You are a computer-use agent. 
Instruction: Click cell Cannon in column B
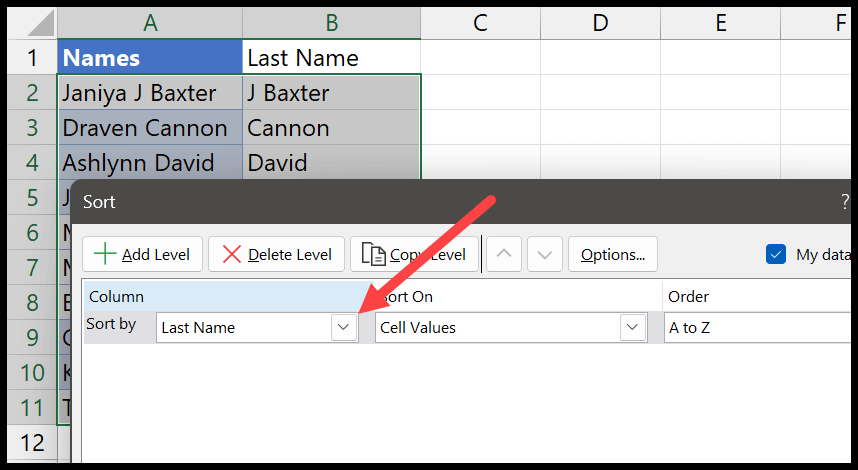point(332,127)
